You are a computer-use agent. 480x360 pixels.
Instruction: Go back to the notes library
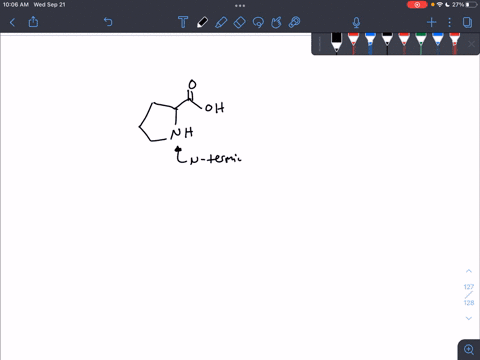tap(12, 22)
